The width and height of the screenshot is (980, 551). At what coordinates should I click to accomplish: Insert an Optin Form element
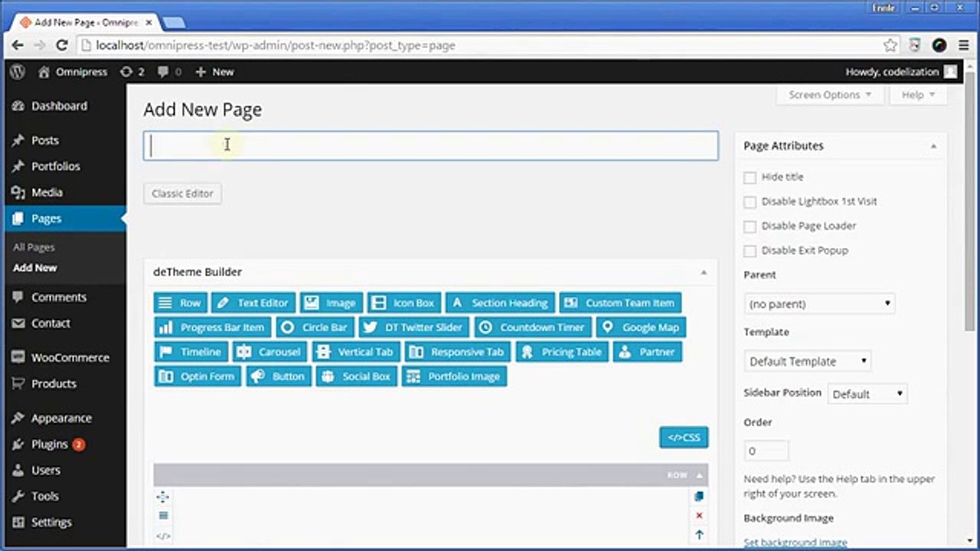[198, 377]
